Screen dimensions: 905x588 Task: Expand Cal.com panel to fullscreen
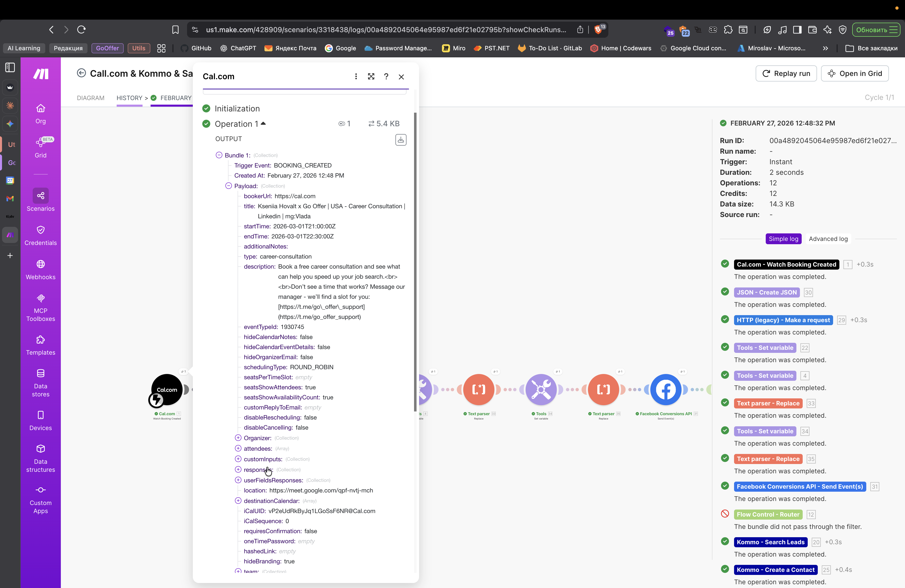(x=371, y=76)
